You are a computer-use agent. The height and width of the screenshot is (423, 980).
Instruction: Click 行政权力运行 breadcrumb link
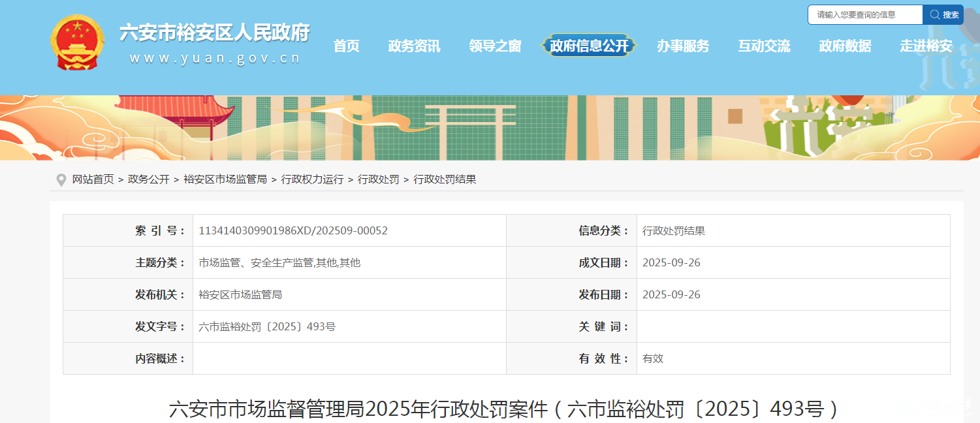(x=312, y=180)
